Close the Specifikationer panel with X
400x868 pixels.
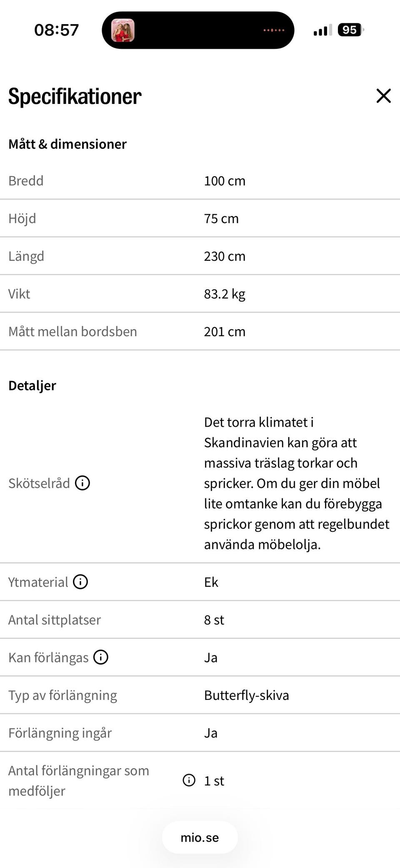pos(383,96)
